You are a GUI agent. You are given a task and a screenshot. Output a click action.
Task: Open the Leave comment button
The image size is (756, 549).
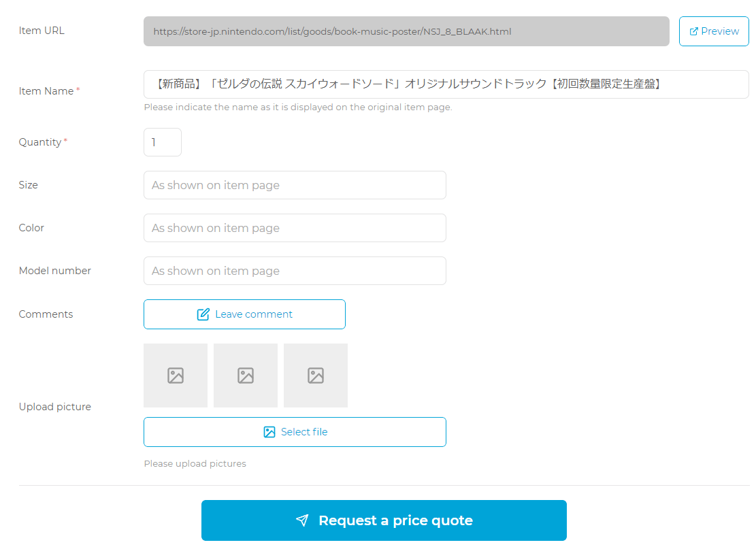(x=244, y=314)
